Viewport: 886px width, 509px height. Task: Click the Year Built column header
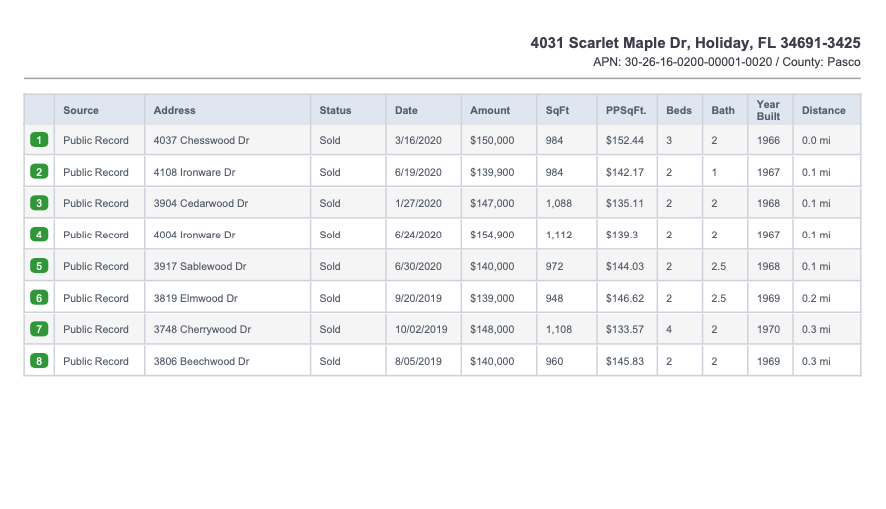point(768,110)
